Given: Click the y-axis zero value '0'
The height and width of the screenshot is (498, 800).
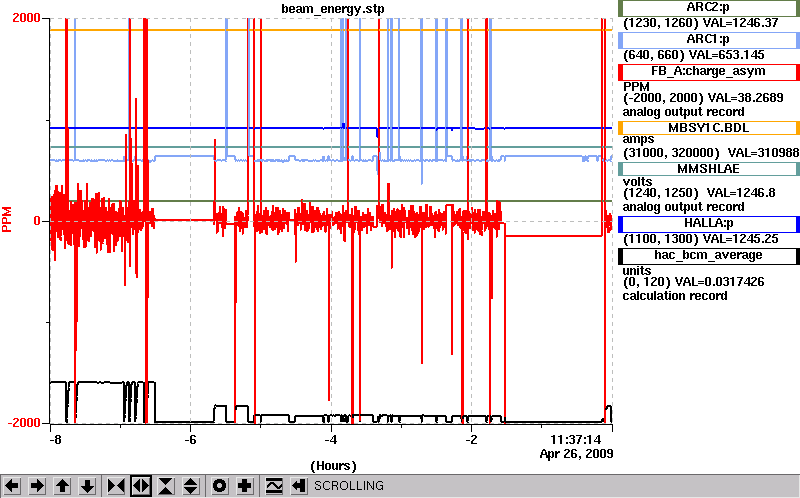Looking at the screenshot, I should tap(37, 221).
